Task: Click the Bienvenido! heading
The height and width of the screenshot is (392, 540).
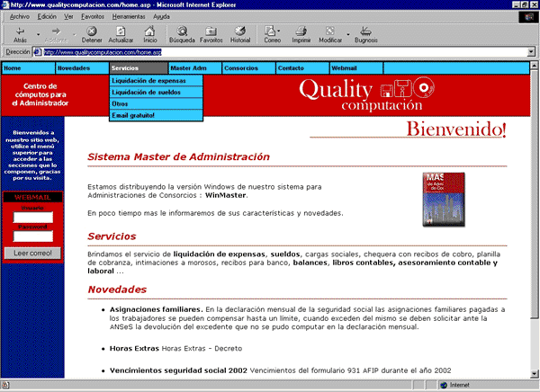Action: coord(456,129)
